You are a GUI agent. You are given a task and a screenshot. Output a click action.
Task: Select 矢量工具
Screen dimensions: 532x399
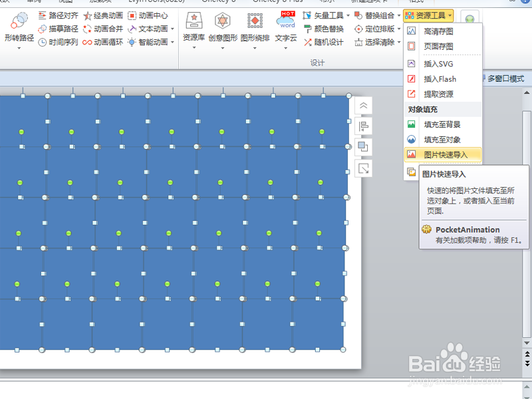323,15
